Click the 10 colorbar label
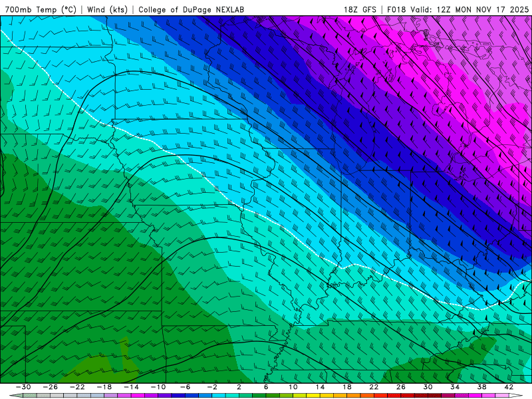This screenshot has width=532, height=399. [x=293, y=387]
